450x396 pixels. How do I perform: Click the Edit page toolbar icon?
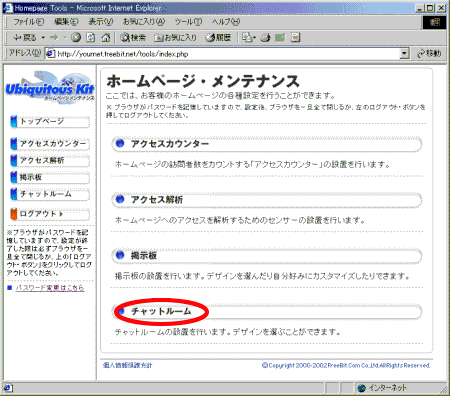point(280,38)
